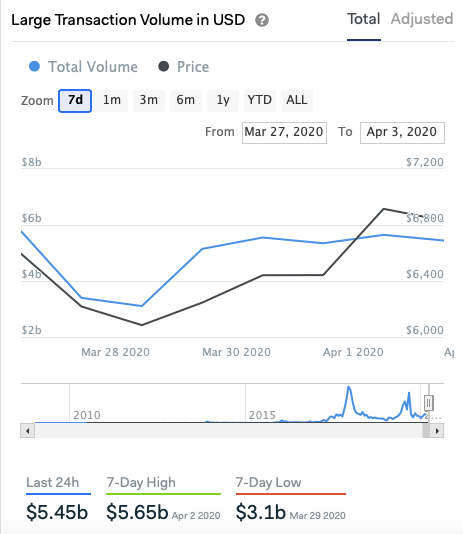Pick the YTD zoom range
The height and width of the screenshot is (534, 463).
pyautogui.click(x=260, y=101)
